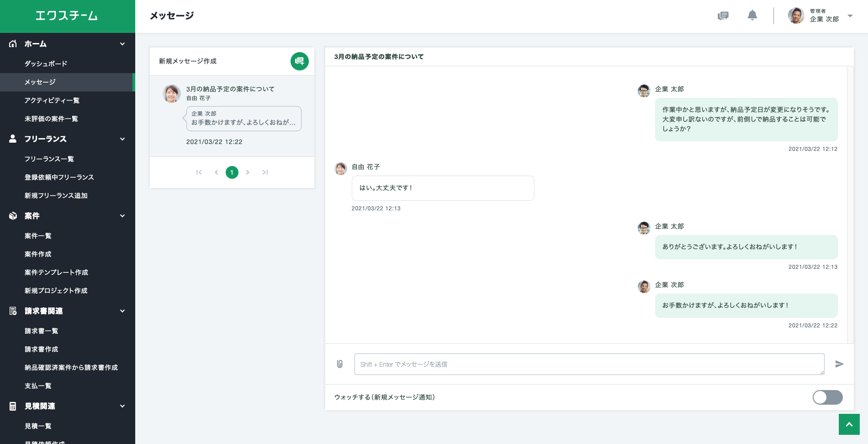
Task: Click the paperclip attachment icon
Action: click(x=340, y=364)
